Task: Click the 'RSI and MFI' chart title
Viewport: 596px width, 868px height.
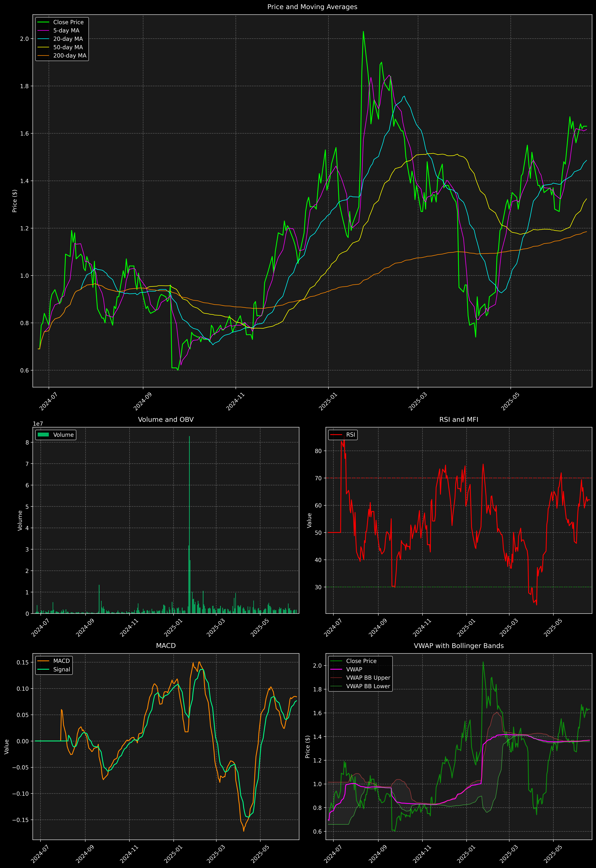Action: tap(459, 419)
